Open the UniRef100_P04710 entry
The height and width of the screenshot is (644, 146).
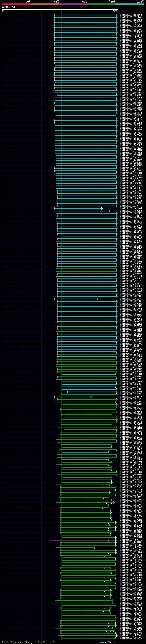(x=131, y=347)
